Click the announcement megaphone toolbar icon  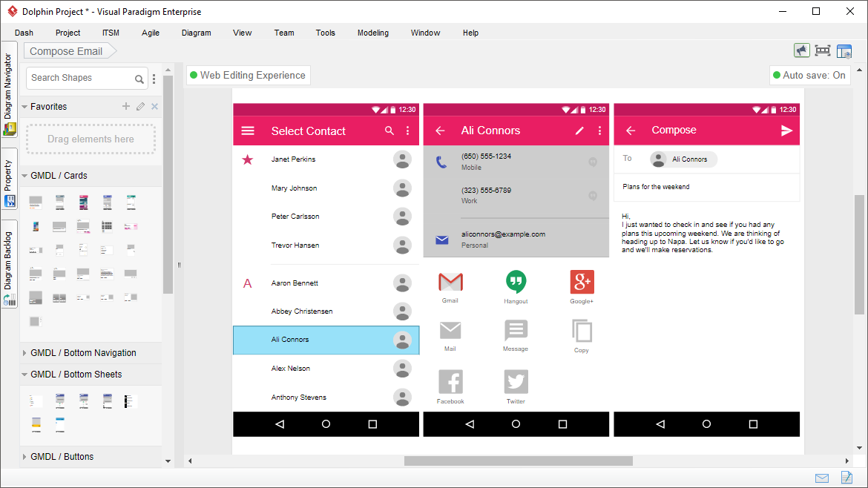pos(801,50)
